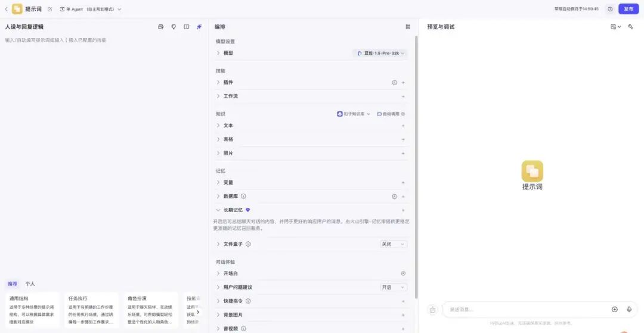Image resolution: width=644 pixels, height=333 pixels.
Task: Open the 豆包·1.5·Pro·32k model dropdown
Action: [380, 53]
